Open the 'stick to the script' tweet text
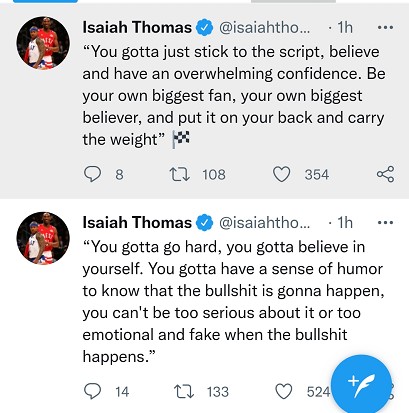409x413 pixels. 233,96
